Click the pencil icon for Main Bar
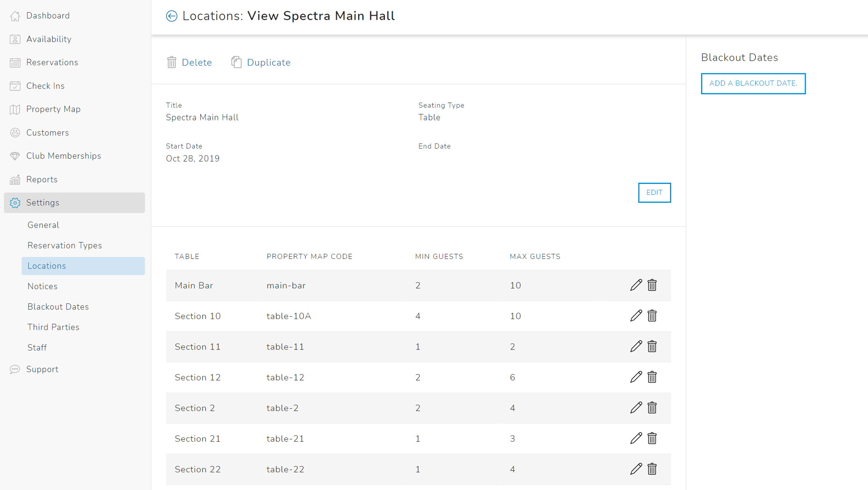 pyautogui.click(x=636, y=285)
